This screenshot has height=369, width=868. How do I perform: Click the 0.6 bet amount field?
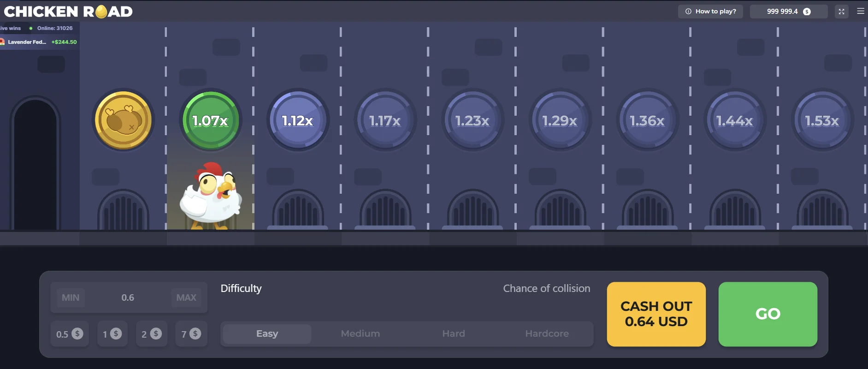(128, 298)
